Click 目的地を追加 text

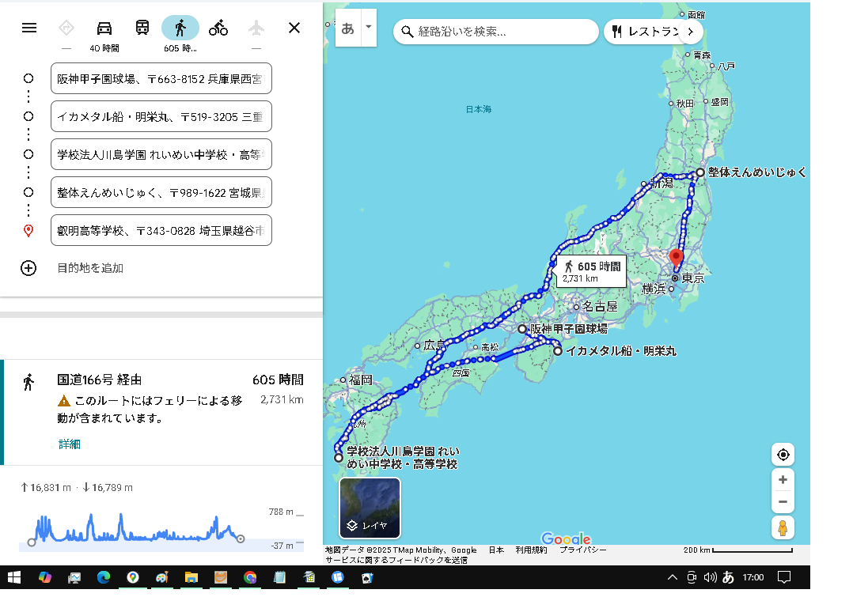(x=90, y=268)
